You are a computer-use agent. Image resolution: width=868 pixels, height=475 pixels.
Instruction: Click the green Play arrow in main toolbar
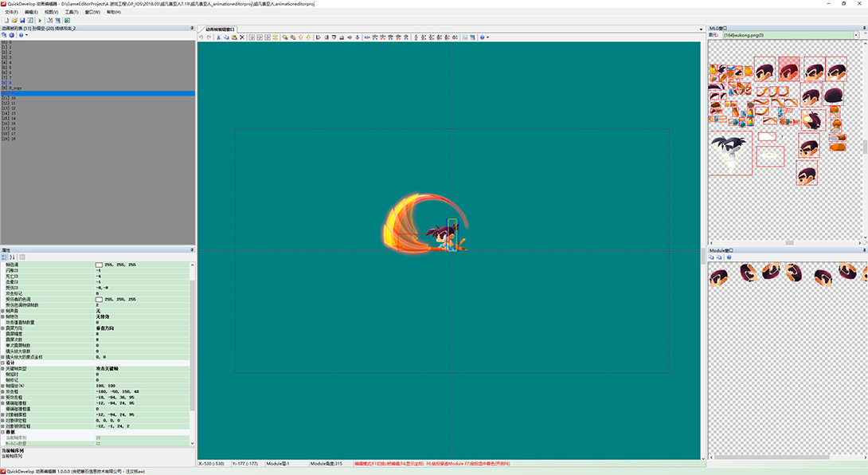(40, 21)
